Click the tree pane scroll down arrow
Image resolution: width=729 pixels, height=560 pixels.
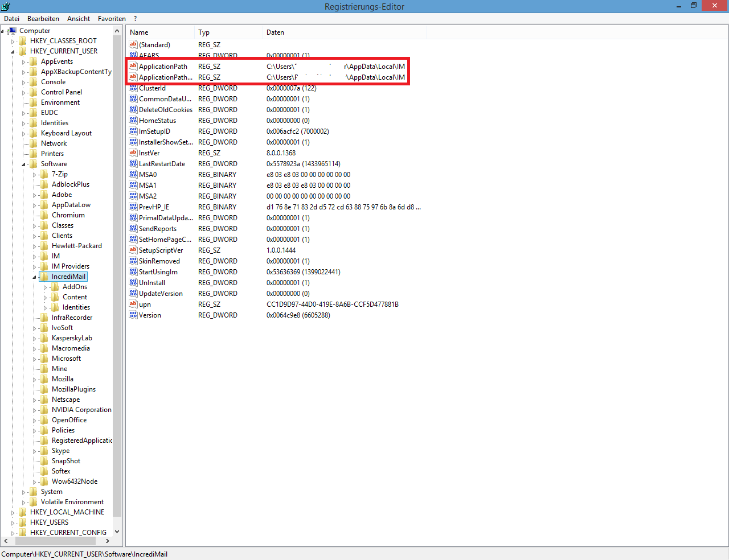click(117, 532)
